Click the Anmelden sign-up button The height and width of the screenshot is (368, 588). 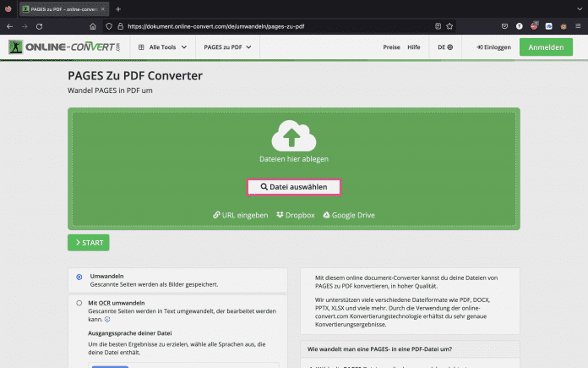546,47
